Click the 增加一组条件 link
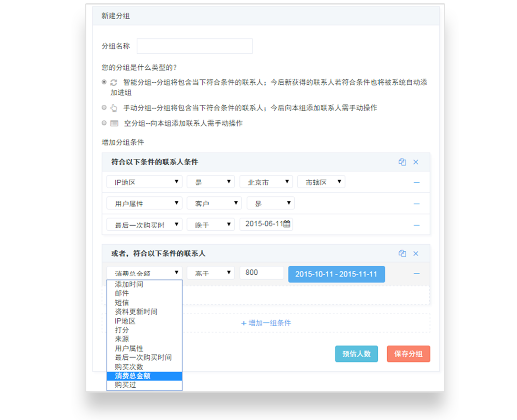This screenshot has width=517, height=420. tap(266, 323)
